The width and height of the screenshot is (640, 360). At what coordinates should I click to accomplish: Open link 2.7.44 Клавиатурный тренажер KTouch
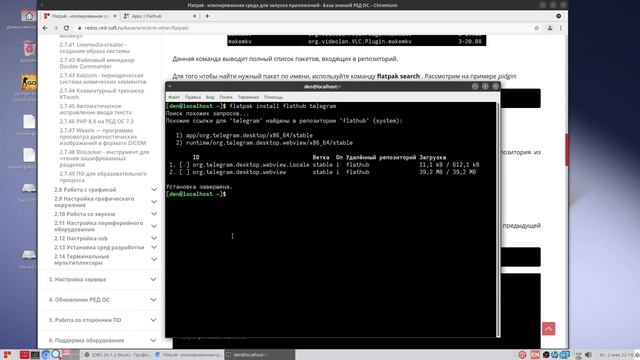[x=102, y=93]
